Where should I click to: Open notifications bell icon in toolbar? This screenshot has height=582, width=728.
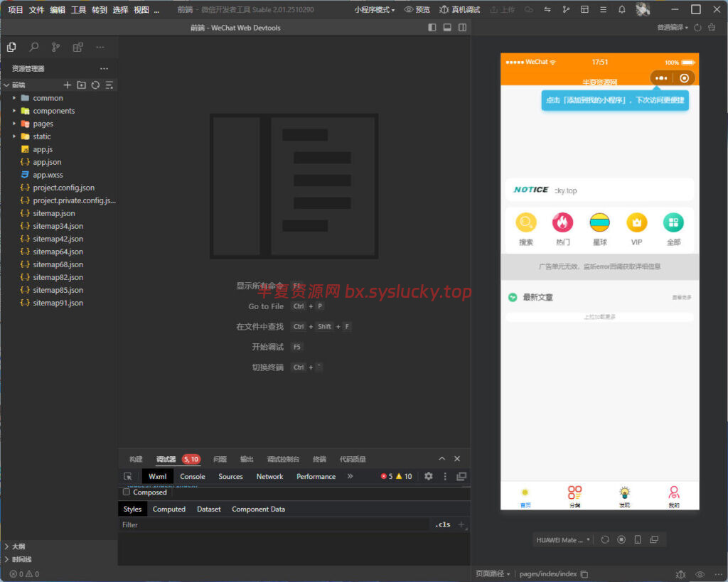click(x=621, y=9)
